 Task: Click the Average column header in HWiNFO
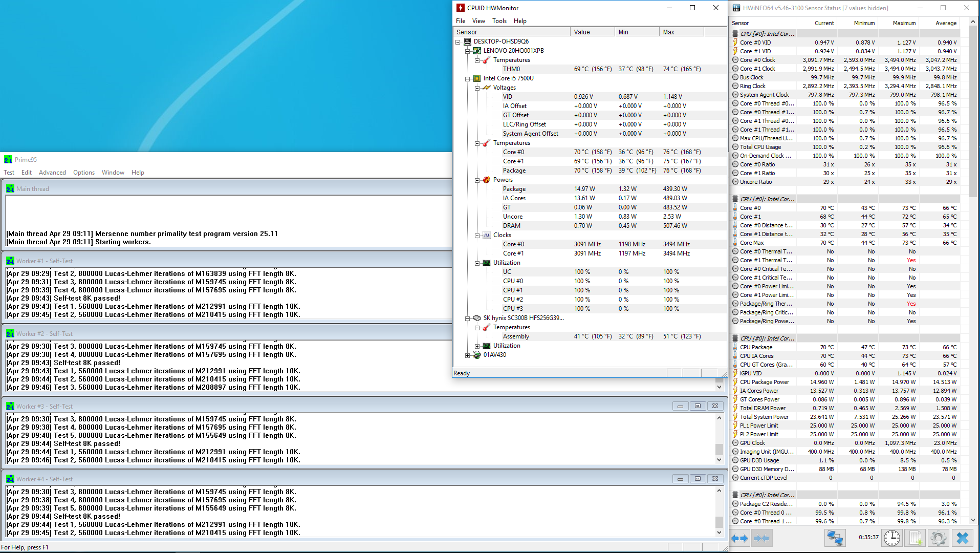940,23
